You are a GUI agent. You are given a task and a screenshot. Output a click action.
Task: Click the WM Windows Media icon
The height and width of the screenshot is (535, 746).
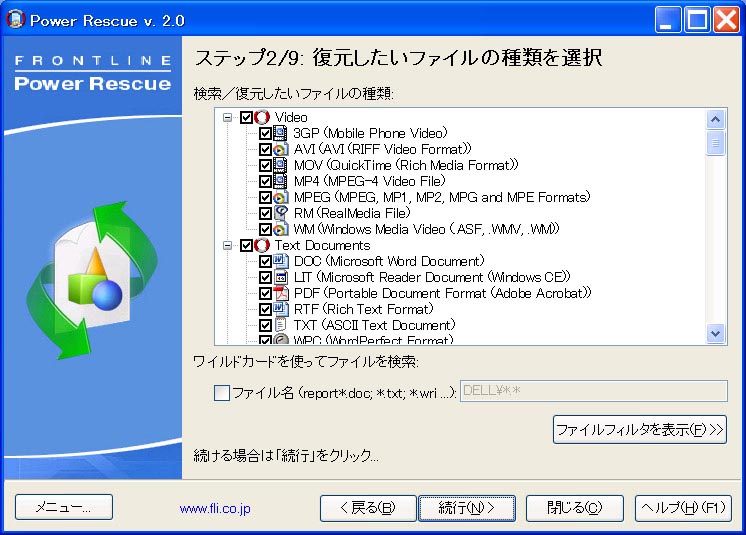(x=281, y=229)
